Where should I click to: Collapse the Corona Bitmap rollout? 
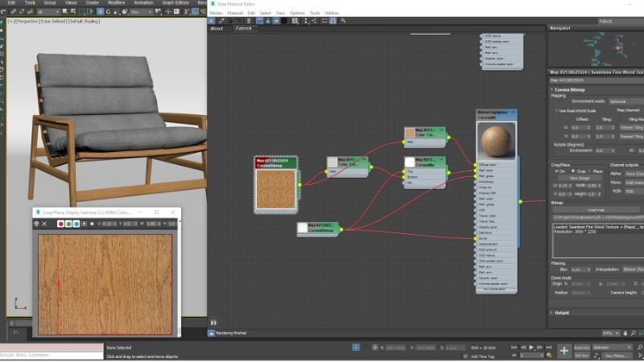(x=569, y=89)
